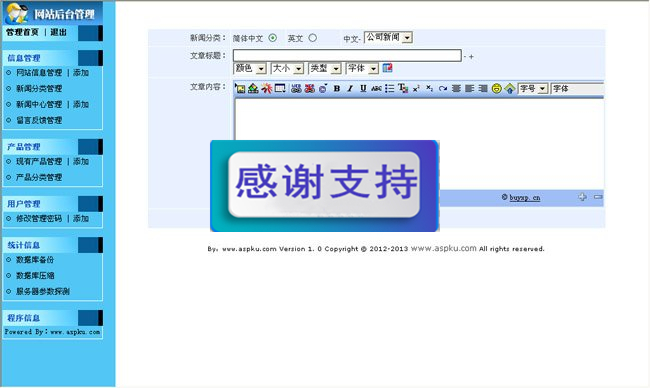Image resolution: width=650 pixels, height=388 pixels.
Task: Expand the 大小 size dropdown
Action: coord(287,68)
